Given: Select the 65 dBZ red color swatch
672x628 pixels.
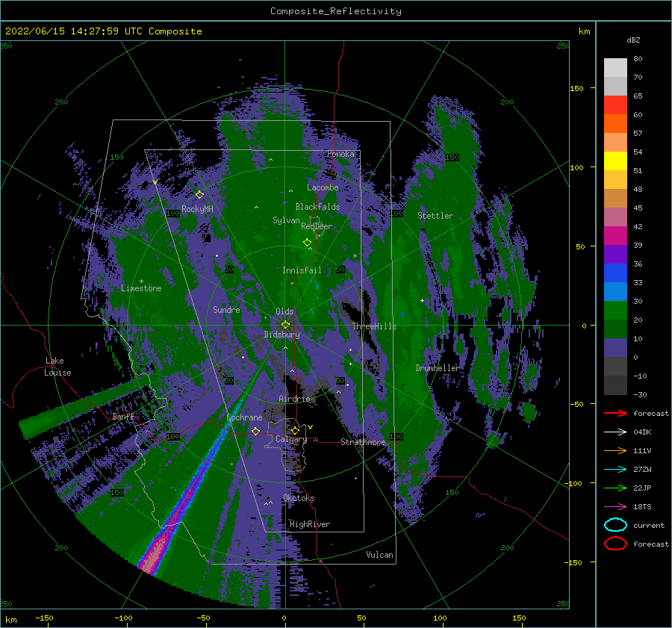Looking at the screenshot, I should (x=615, y=105).
